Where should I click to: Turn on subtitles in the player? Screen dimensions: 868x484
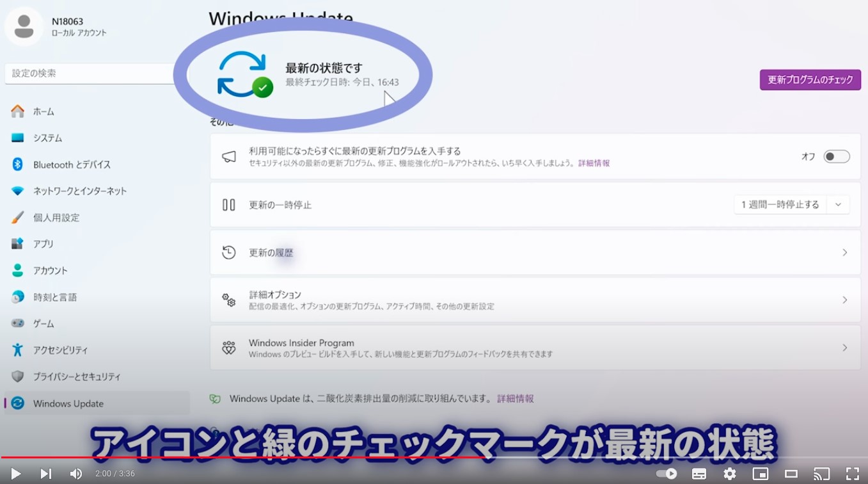coord(699,474)
